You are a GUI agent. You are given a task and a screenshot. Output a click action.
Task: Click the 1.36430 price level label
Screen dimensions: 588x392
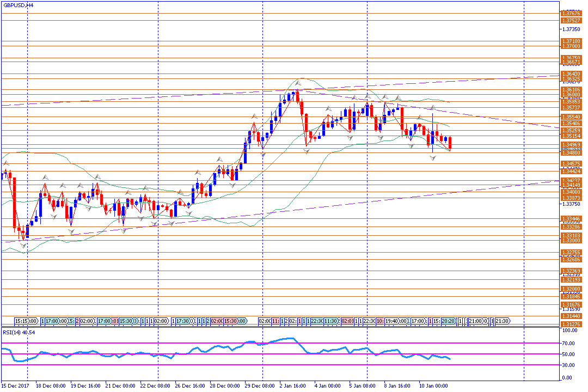(571, 74)
